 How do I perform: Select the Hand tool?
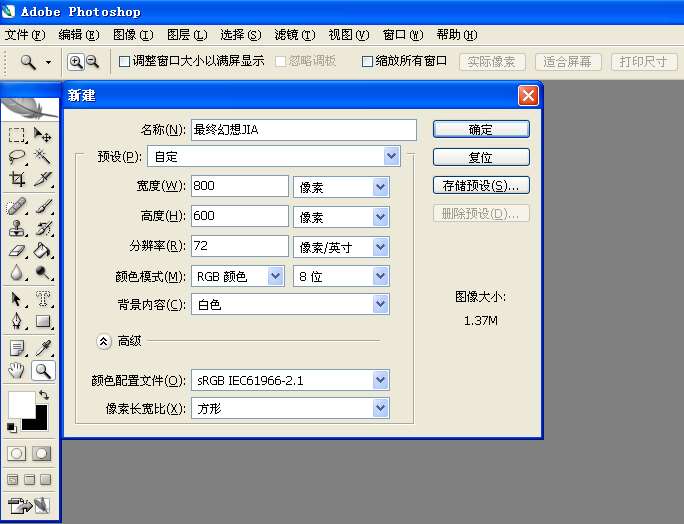(x=17, y=371)
